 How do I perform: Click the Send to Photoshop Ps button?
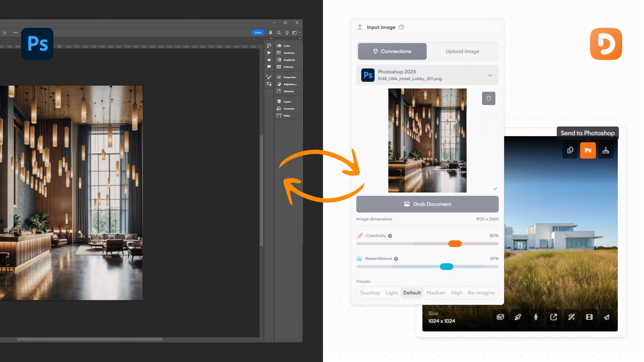588,150
